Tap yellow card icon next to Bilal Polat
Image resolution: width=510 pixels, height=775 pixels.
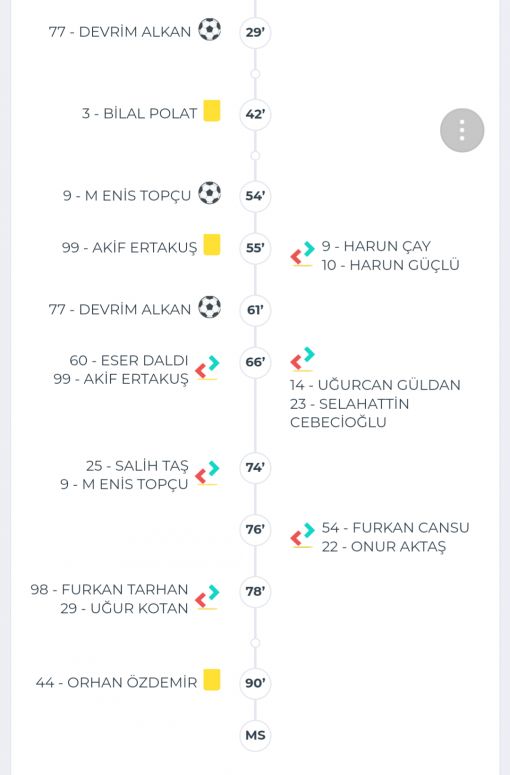(x=212, y=110)
